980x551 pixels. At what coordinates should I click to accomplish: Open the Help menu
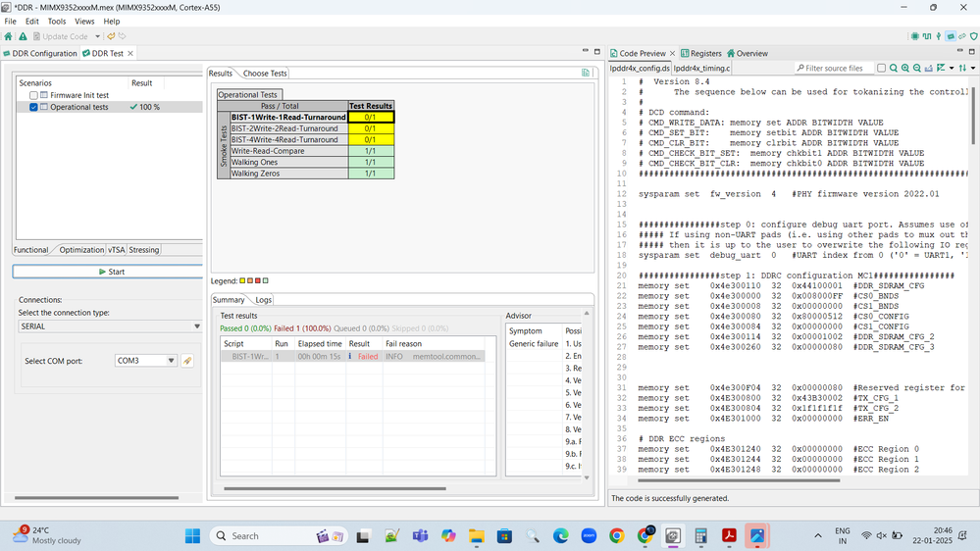coord(111,22)
